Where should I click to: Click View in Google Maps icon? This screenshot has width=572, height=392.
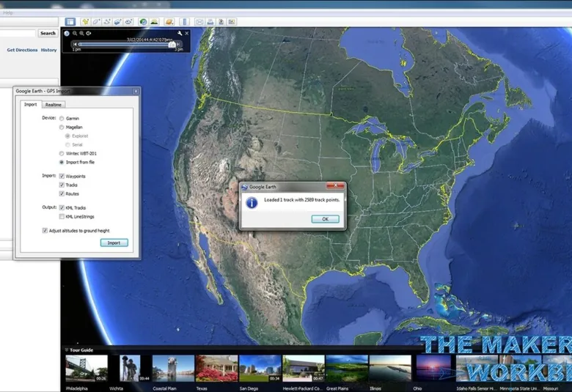pyautogui.click(x=232, y=22)
